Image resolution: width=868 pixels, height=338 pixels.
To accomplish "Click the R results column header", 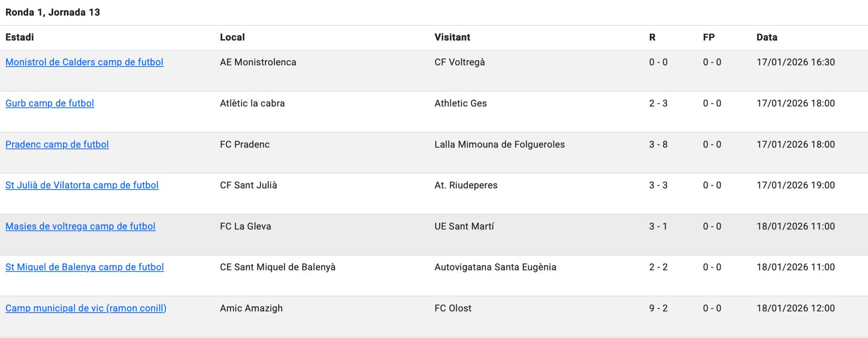I will [x=652, y=37].
